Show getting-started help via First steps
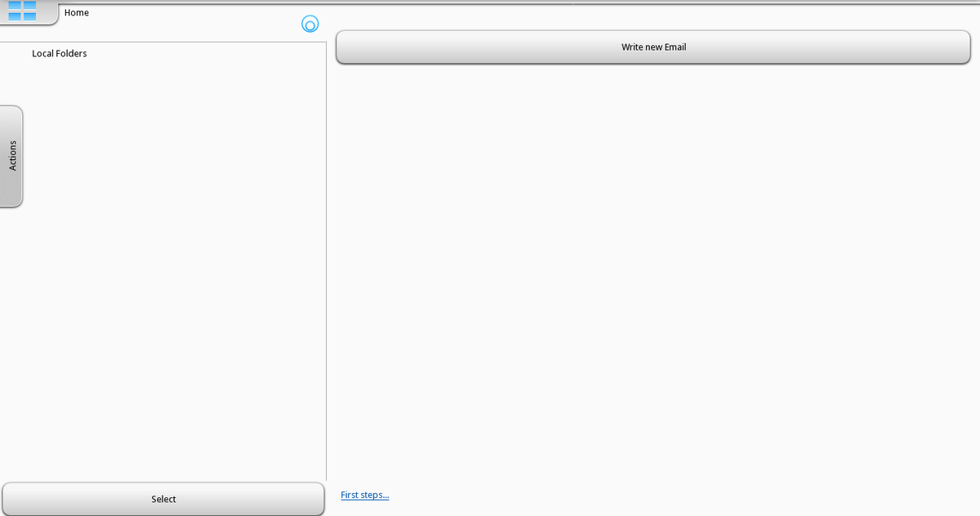This screenshot has height=516, width=980. 364,495
